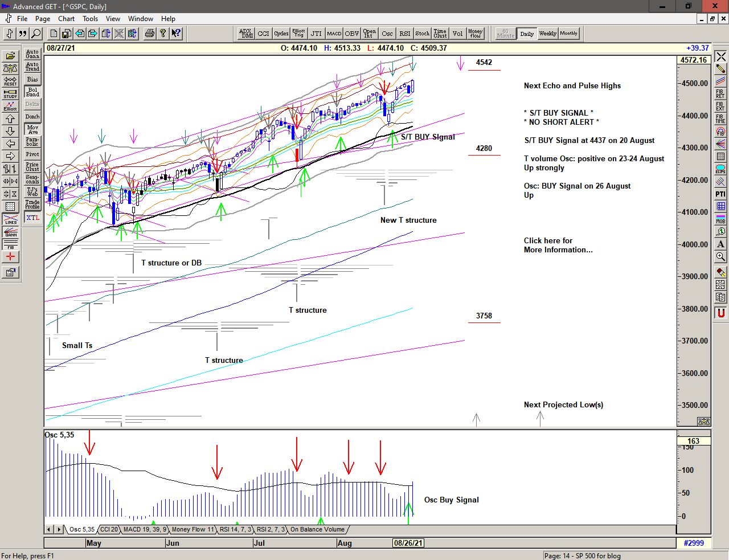
Task: Click the 'More Information...' link text
Action: [558, 250]
